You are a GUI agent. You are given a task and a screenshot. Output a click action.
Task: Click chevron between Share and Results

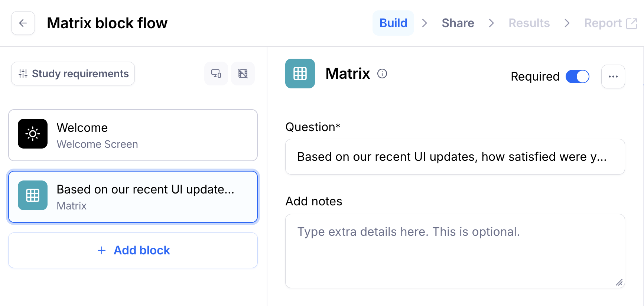[491, 23]
